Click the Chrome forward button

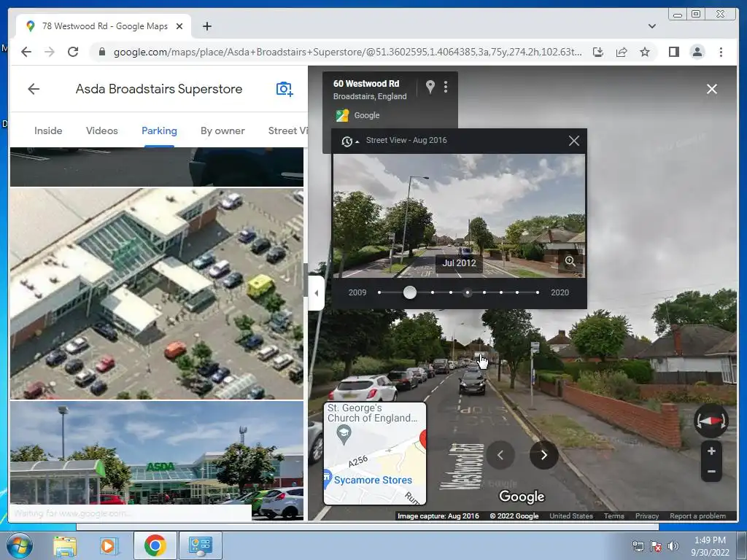click(50, 52)
